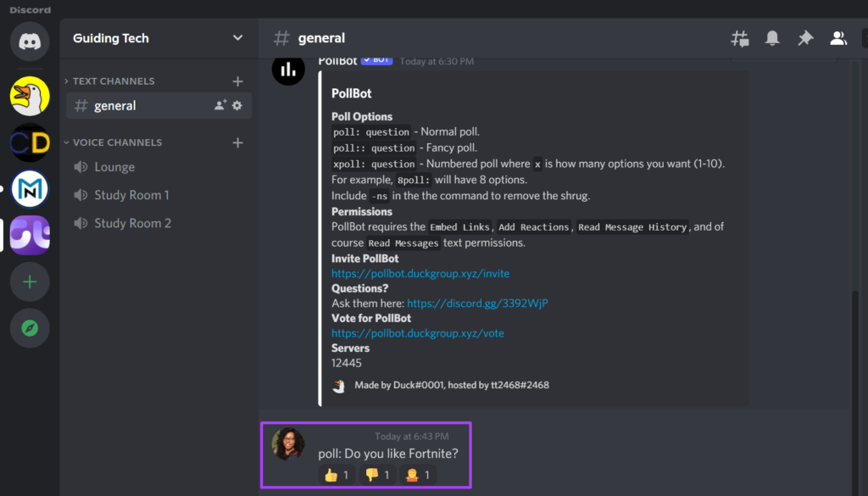
Task: Open the discord.gg/3392WjP support link
Action: pyautogui.click(x=477, y=304)
